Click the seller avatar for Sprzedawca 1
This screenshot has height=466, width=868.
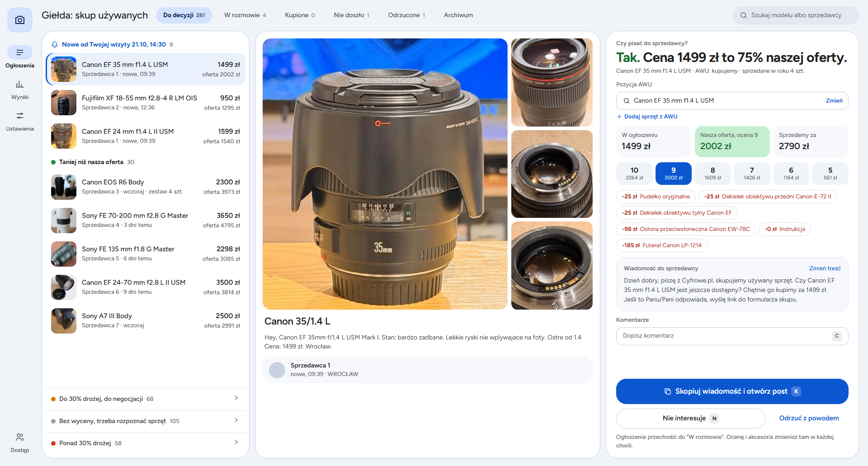coord(277,370)
